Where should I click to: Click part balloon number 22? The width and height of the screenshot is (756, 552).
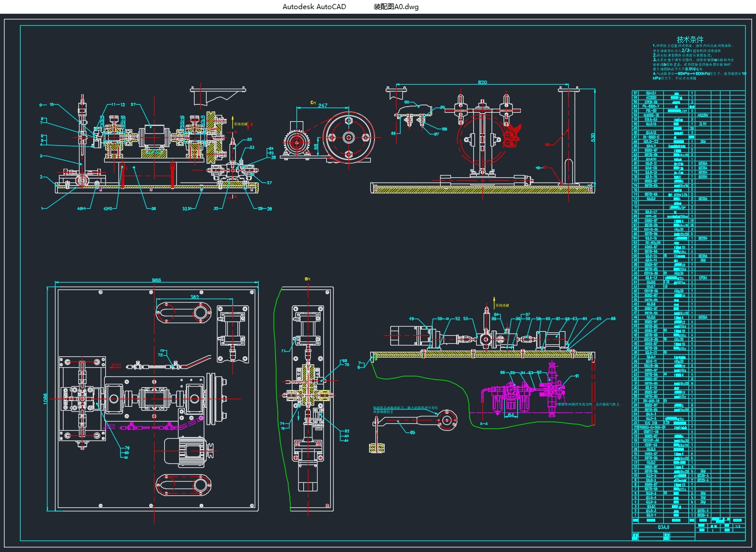coord(250,140)
